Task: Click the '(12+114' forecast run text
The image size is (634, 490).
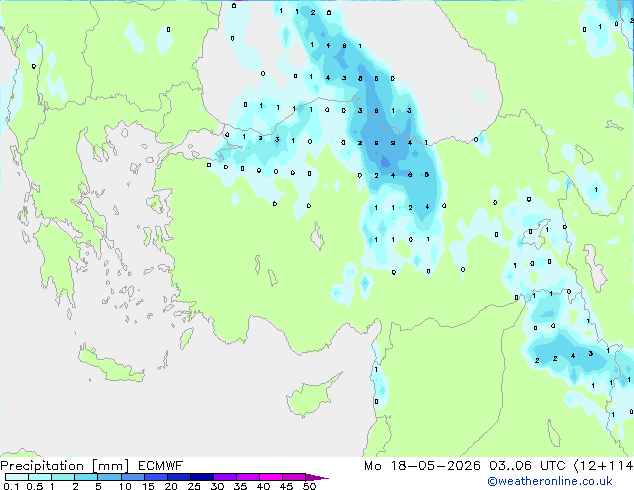Action: [x=603, y=466]
